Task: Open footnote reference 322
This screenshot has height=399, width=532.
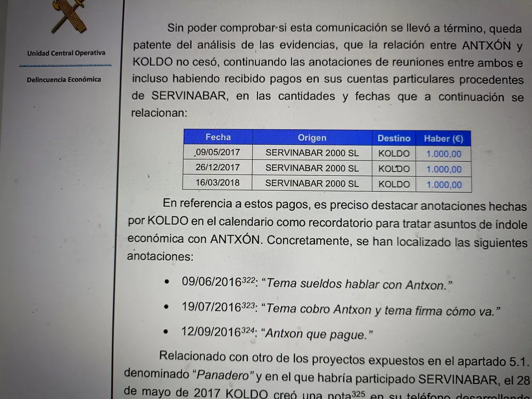Action: pos(248,280)
